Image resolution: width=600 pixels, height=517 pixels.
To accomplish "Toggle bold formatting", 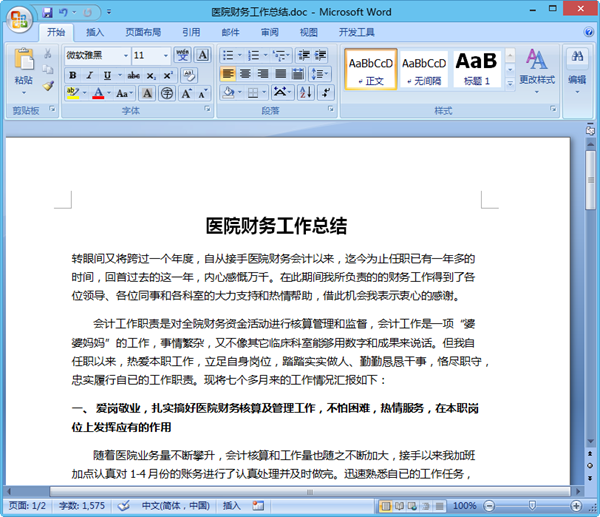I will [x=73, y=75].
